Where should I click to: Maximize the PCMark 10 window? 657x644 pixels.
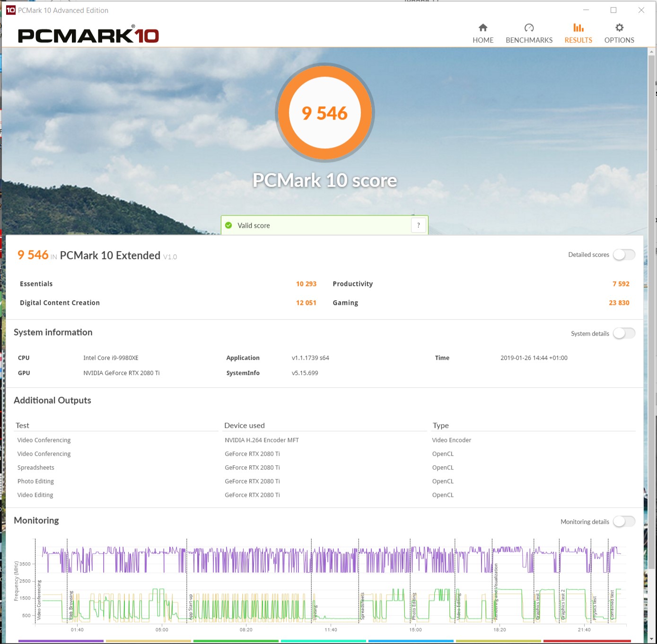tap(613, 10)
